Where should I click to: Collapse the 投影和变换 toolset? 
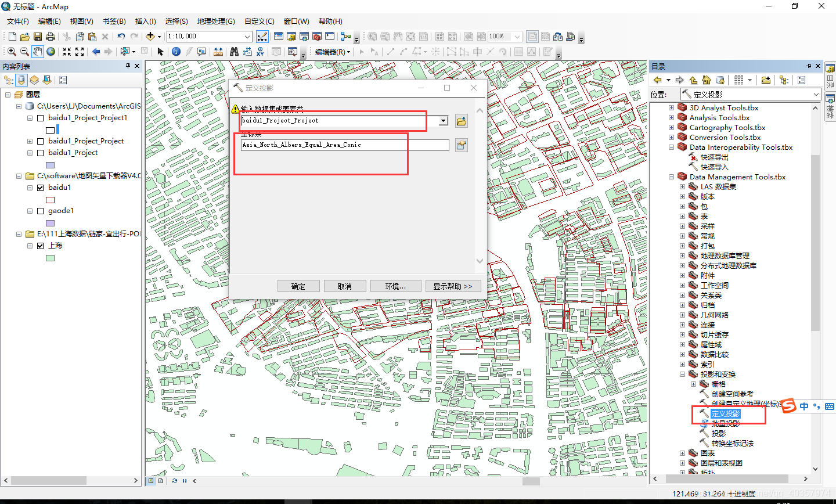coord(683,375)
